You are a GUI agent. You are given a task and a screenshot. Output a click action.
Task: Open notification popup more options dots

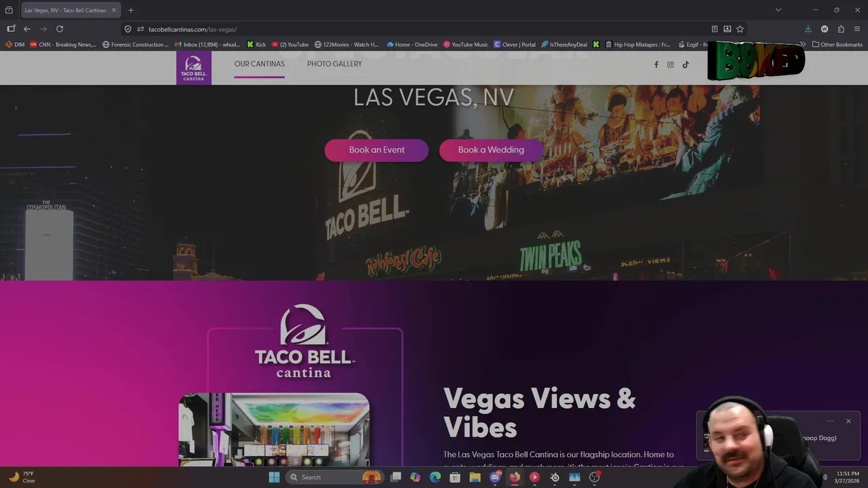pyautogui.click(x=830, y=421)
